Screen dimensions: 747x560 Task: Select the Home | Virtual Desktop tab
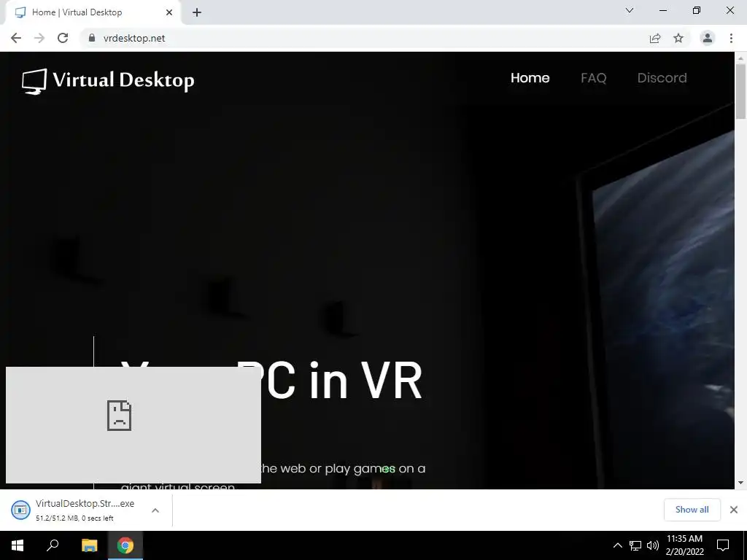92,12
